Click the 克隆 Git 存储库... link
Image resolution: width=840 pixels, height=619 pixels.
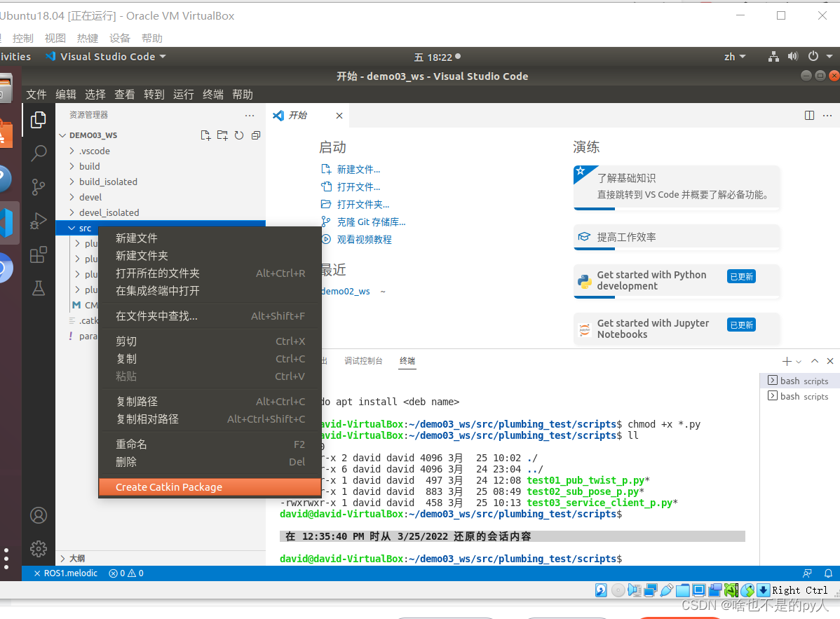(371, 222)
